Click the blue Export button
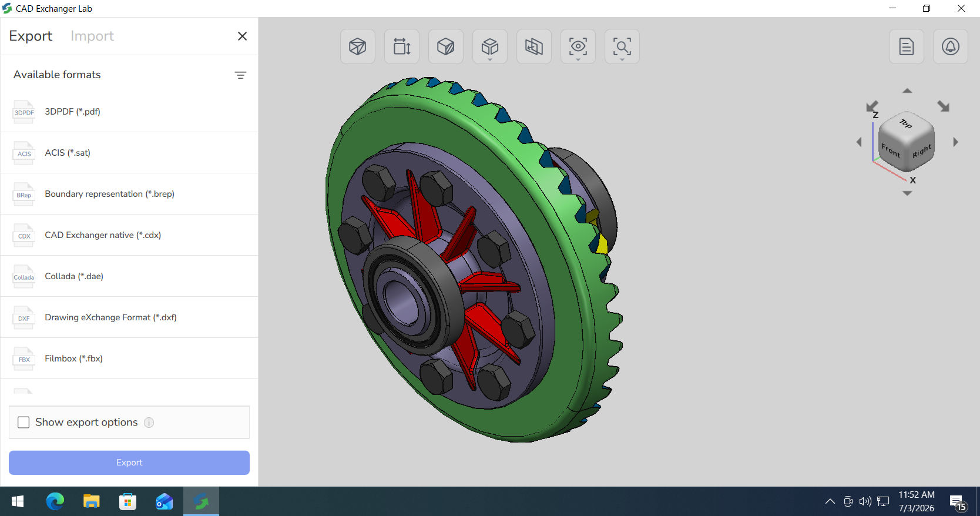980x516 pixels. [129, 463]
